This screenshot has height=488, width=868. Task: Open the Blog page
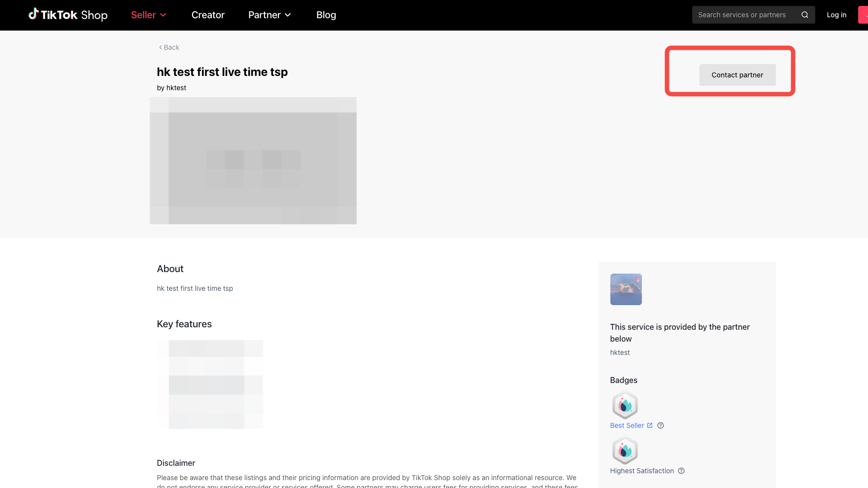pos(326,15)
